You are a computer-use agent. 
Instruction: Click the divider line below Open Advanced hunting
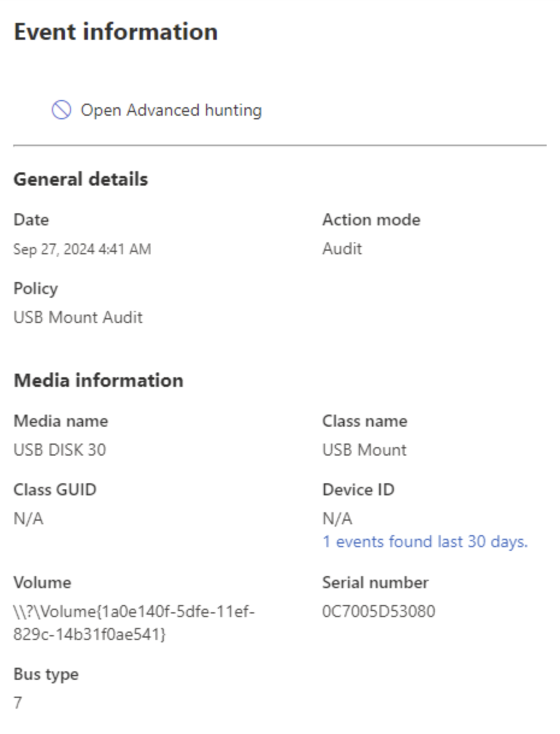click(x=280, y=144)
